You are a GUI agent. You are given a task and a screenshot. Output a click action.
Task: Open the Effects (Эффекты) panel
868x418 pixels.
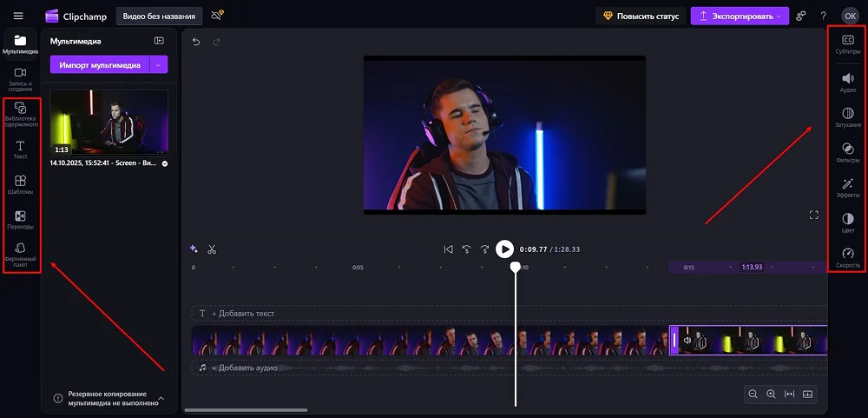(847, 188)
